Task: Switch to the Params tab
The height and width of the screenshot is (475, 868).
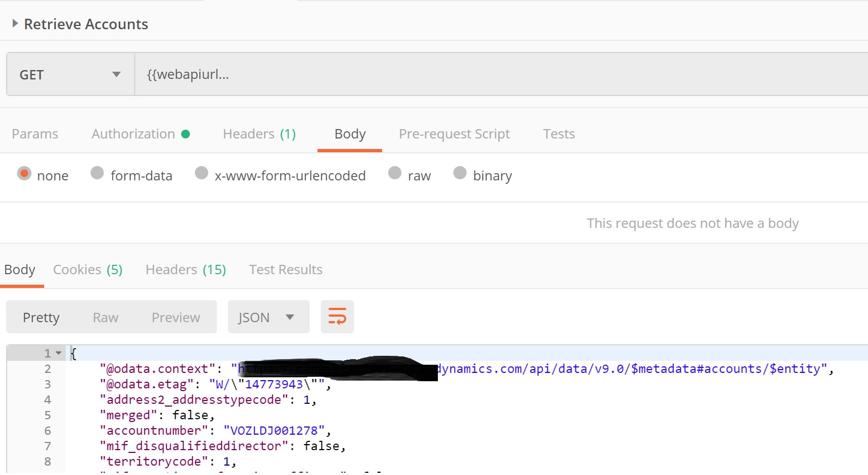Action: coord(35,134)
